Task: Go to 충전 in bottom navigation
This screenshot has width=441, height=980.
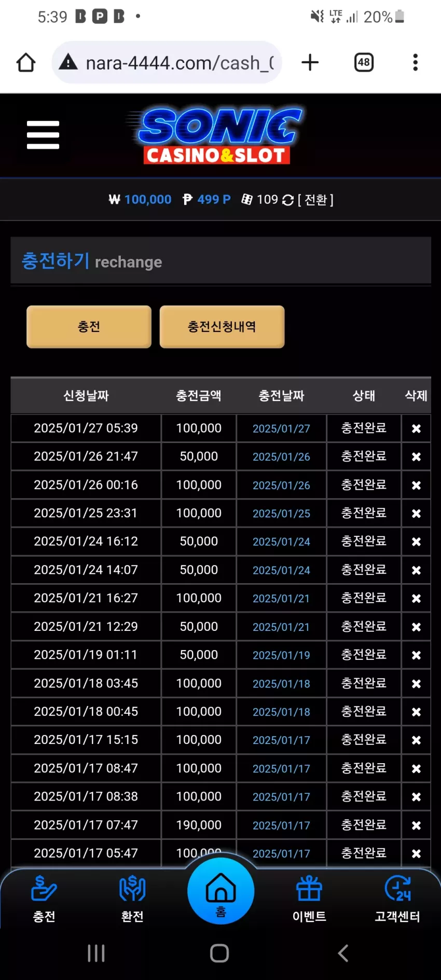Action: [x=44, y=899]
